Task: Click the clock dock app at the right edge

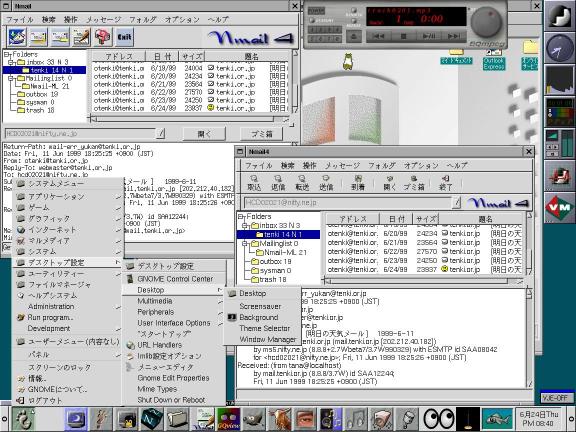Action: [x=559, y=48]
